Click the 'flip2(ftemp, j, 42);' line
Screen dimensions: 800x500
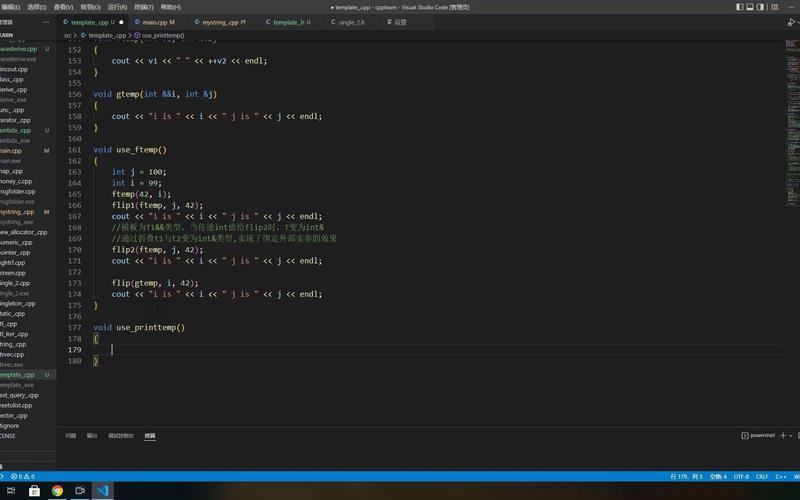[157, 250]
